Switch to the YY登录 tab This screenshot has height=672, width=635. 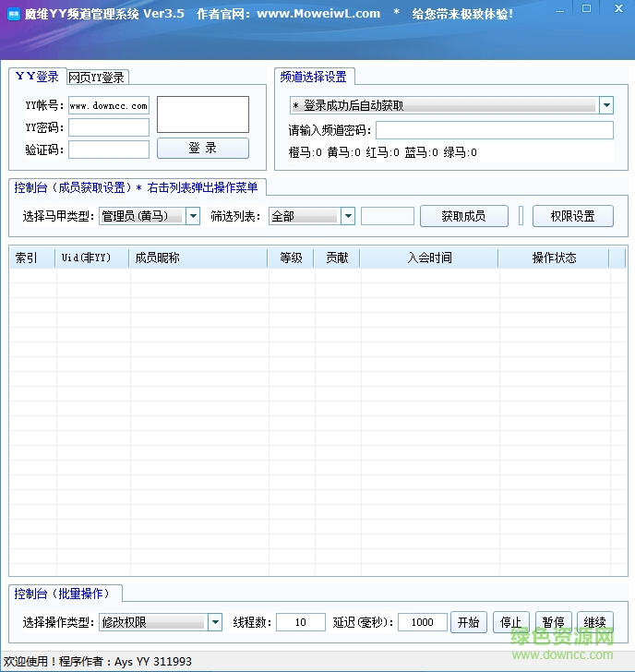point(37,77)
